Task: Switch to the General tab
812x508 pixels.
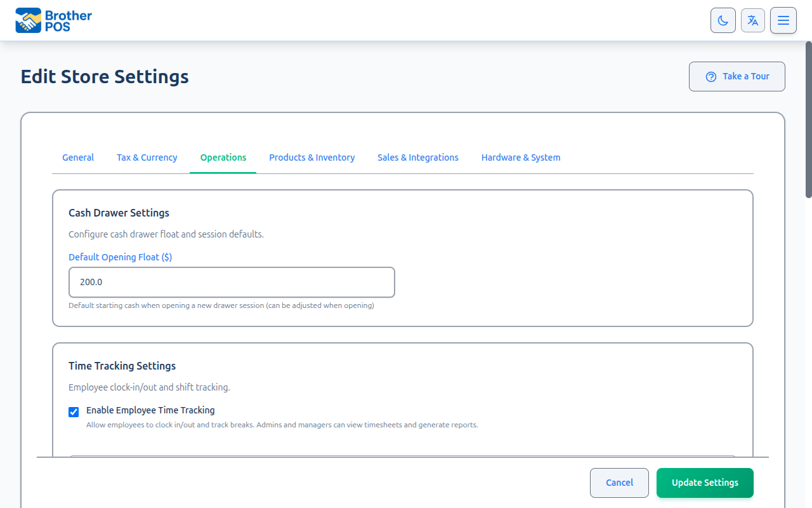Action: tap(77, 157)
